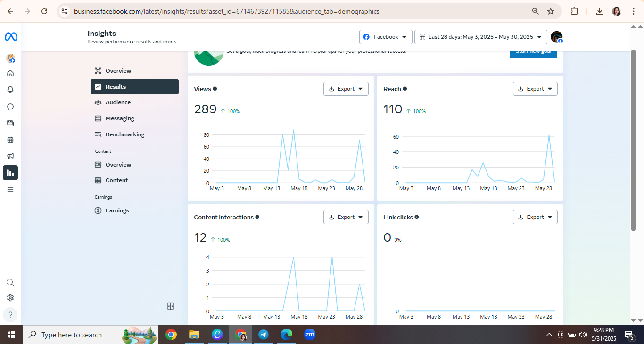Open the Meta logo home link

pyautogui.click(x=11, y=36)
